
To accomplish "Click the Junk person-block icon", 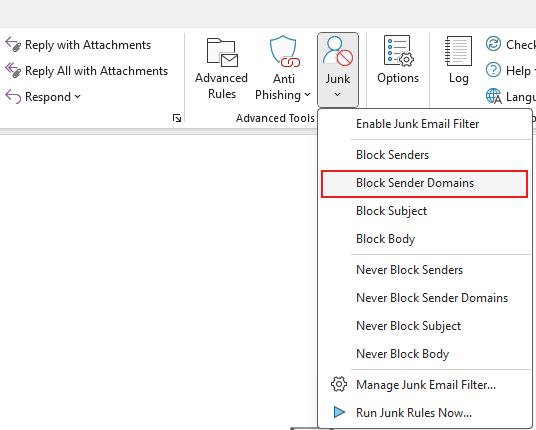I will click(338, 51).
